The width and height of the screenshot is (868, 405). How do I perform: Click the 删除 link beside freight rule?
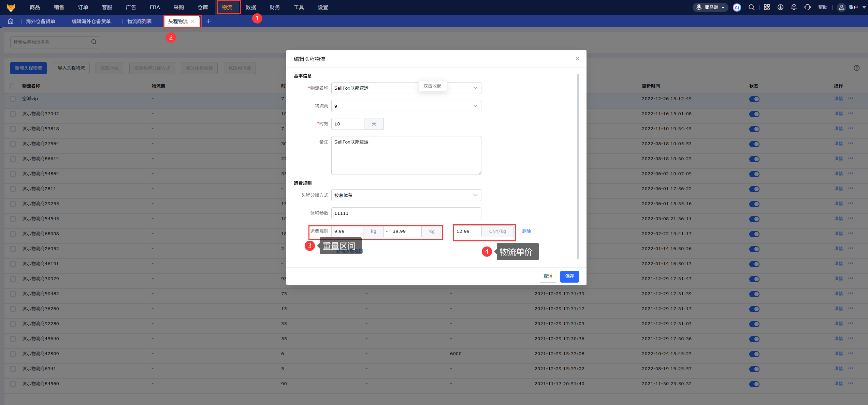coord(526,231)
